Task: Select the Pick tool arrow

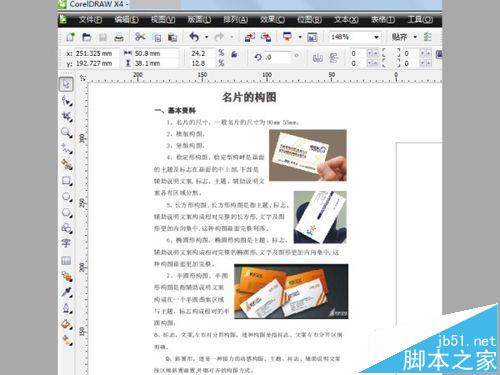Action: [66, 84]
